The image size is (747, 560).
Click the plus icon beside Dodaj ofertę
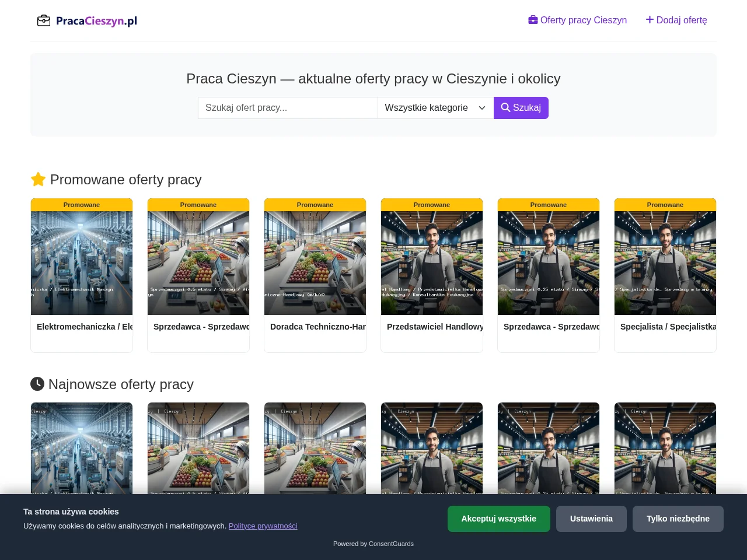pyautogui.click(x=650, y=20)
